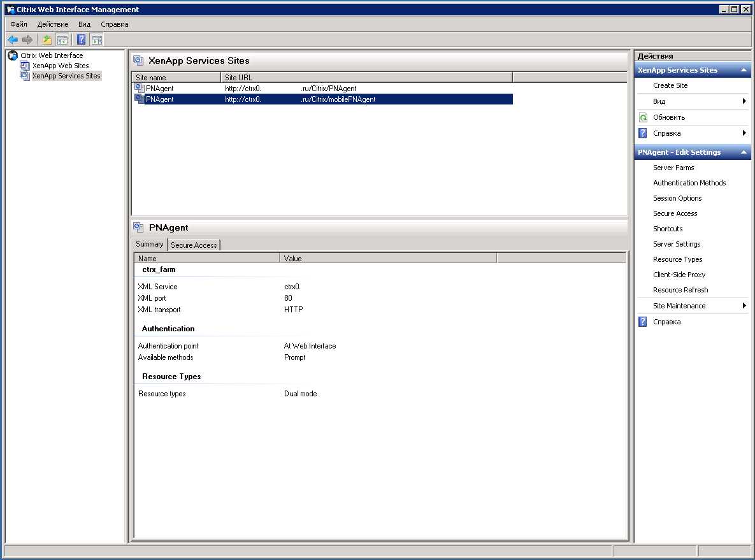Open the Secure Access action in actions pane
This screenshot has width=755, height=560.
pyautogui.click(x=675, y=213)
